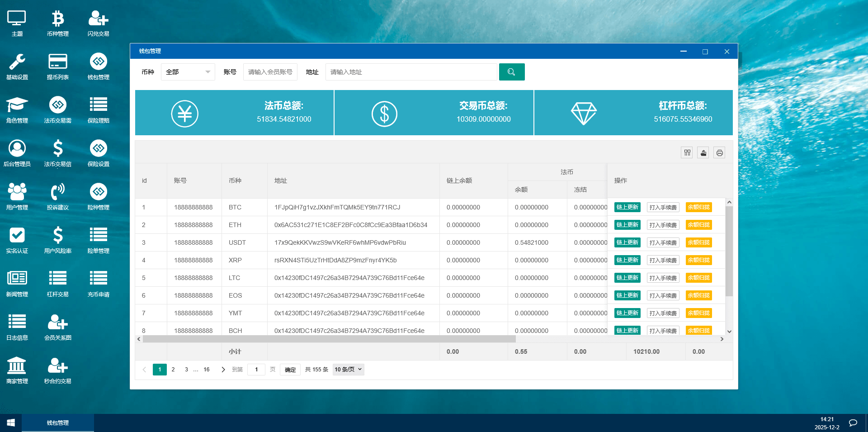Image resolution: width=868 pixels, height=432 pixels.
Task: Open the notification center icon
Action: pyautogui.click(x=853, y=423)
